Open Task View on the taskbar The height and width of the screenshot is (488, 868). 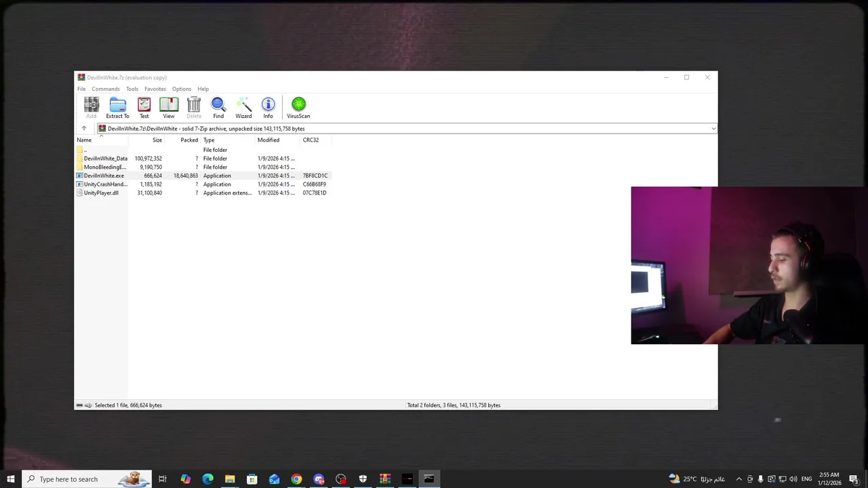pos(163,479)
